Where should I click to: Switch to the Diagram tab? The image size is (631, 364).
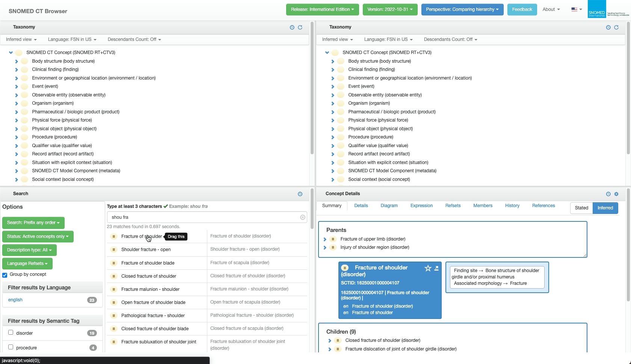[389, 206]
